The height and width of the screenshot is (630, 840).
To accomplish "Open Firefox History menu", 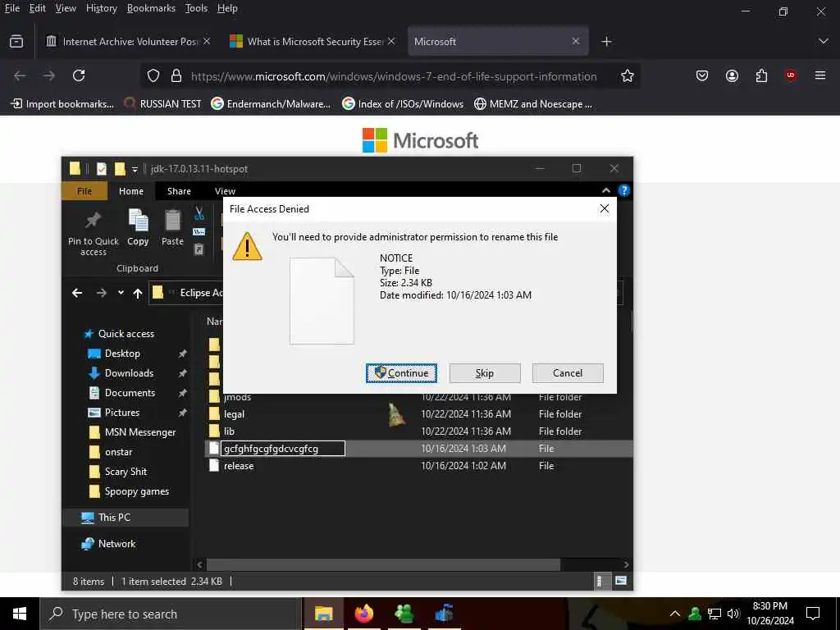I will point(101,8).
